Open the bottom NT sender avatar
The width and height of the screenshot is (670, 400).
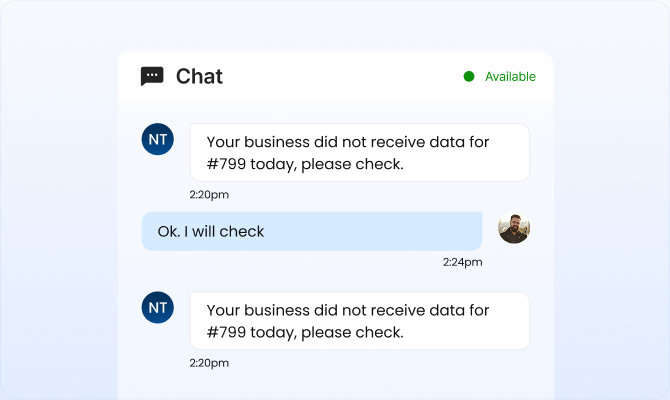pyautogui.click(x=157, y=308)
